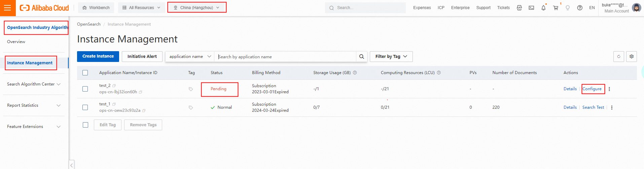The image size is (644, 169).
Task: Expand the Filter by Tag dropdown
Action: coord(391,57)
